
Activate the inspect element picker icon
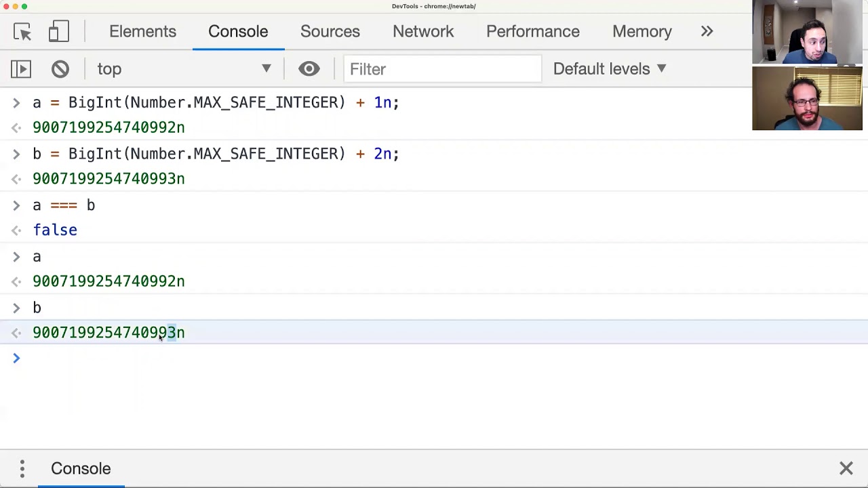pos(22,32)
